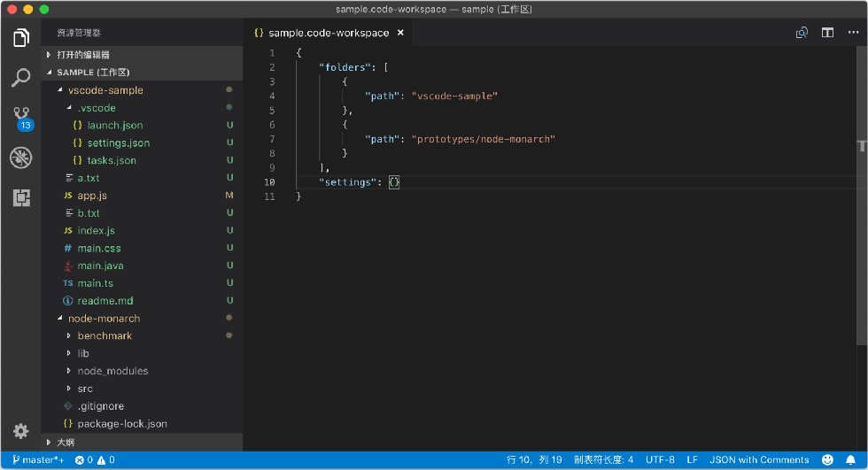Click the "folders" key in editor
This screenshot has height=470, width=868.
coord(345,67)
